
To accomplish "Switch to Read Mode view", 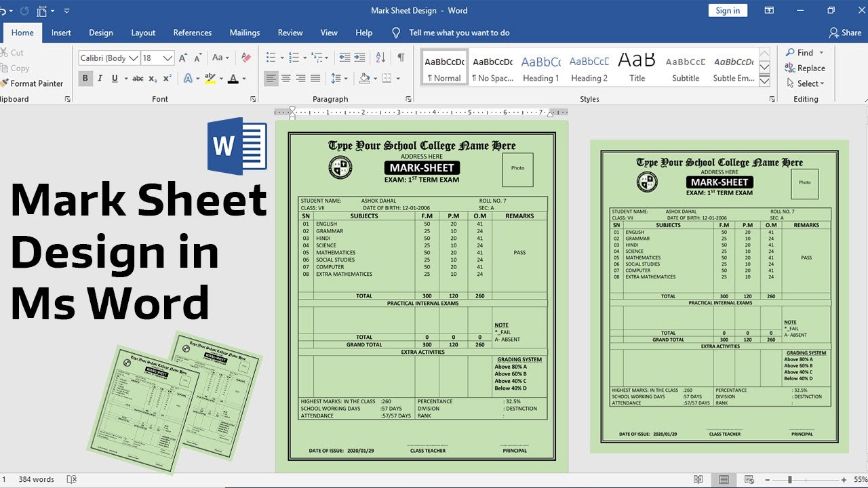I will [698, 480].
